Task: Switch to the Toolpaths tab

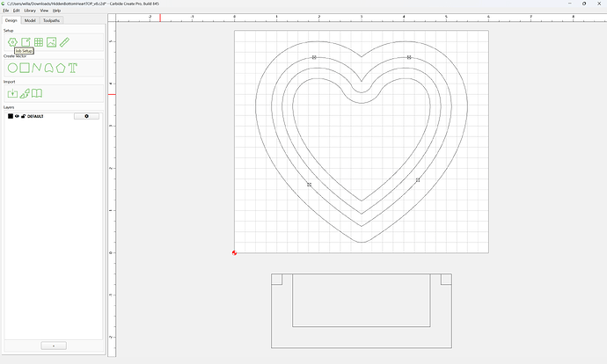Action: [52, 20]
